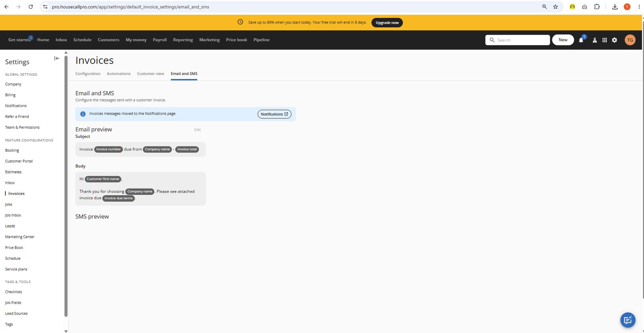Open the notifications bell icon
Viewport: 644px width, 333px height.
[x=581, y=40]
